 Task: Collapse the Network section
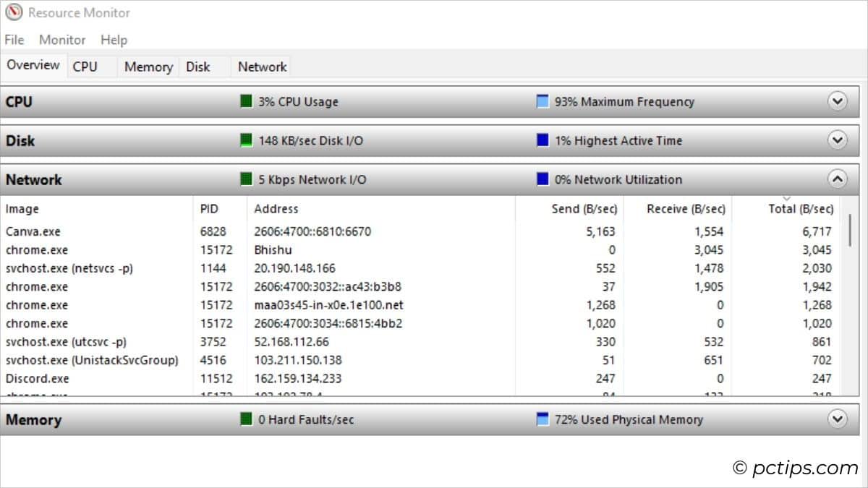(x=838, y=179)
